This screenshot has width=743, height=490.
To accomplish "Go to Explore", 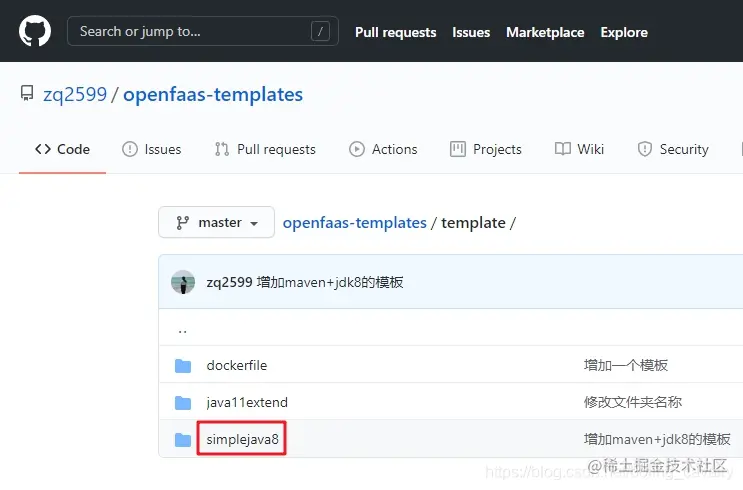I will click(x=624, y=32).
